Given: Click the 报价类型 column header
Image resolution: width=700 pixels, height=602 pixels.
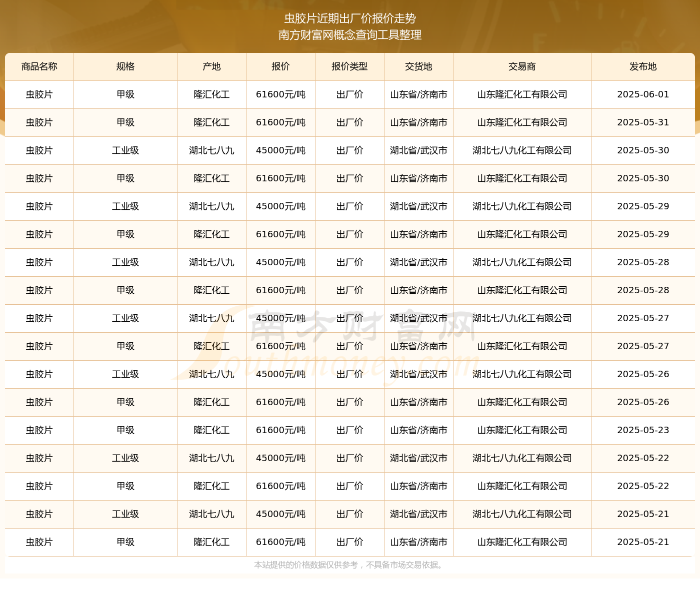Looking at the screenshot, I should [349, 66].
